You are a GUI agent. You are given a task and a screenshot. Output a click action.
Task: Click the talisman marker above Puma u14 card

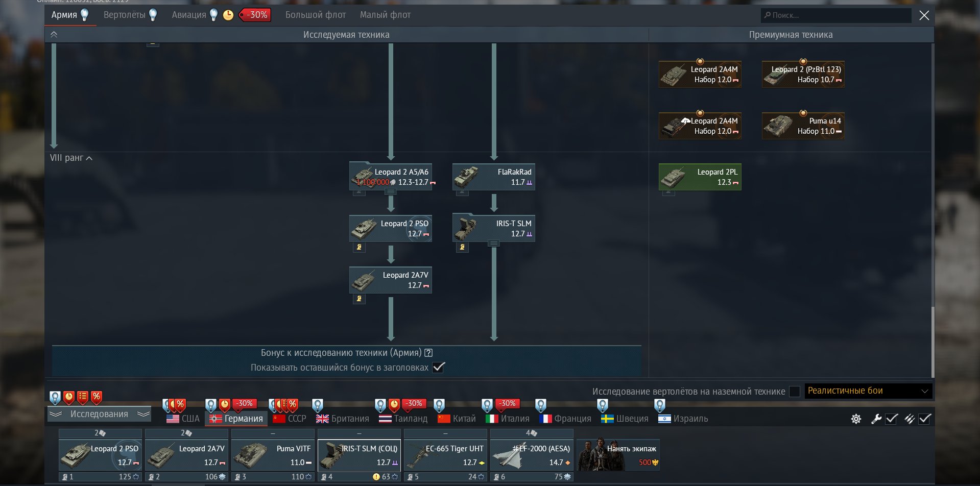click(803, 113)
